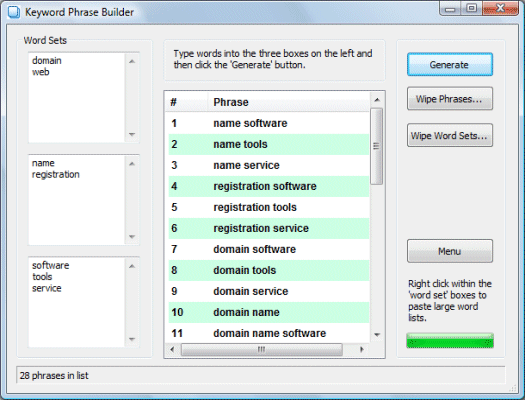Click inside the second word set box with registration
This screenshot has width=525, height=400.
click(77, 200)
